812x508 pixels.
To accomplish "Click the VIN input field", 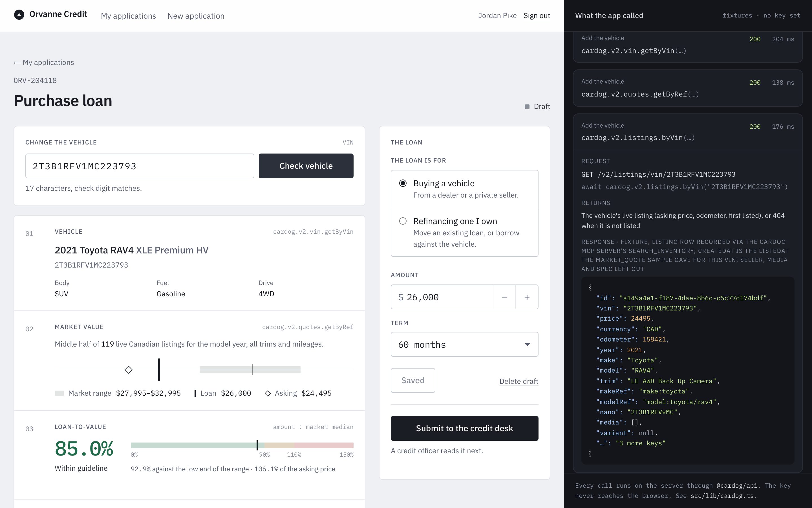I will coord(140,166).
